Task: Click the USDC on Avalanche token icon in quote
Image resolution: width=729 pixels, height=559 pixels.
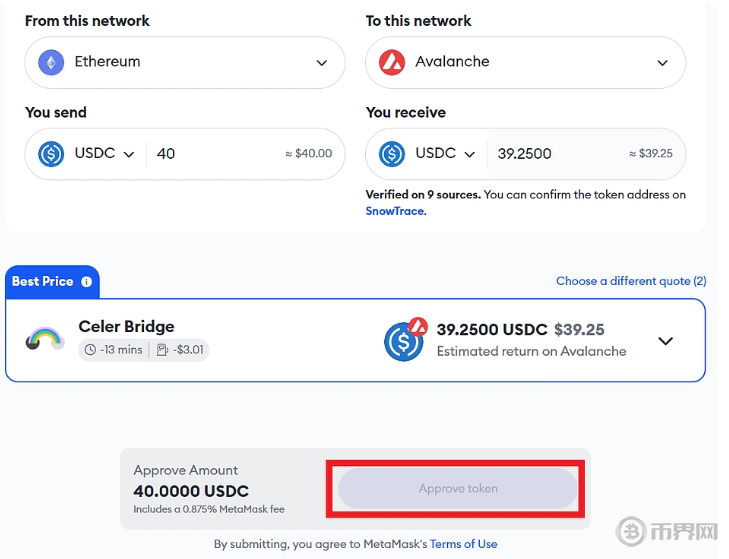Action: 404,340
